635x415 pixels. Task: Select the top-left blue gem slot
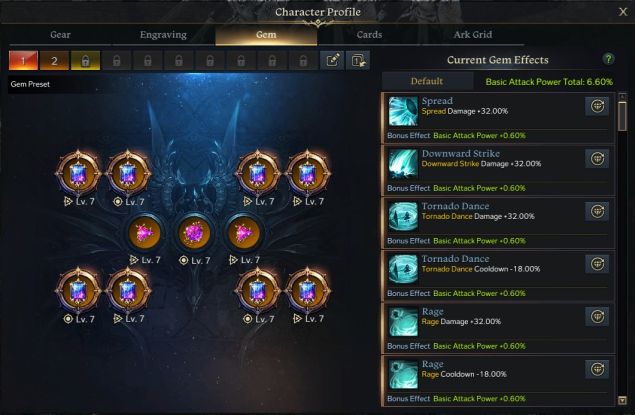(x=78, y=174)
